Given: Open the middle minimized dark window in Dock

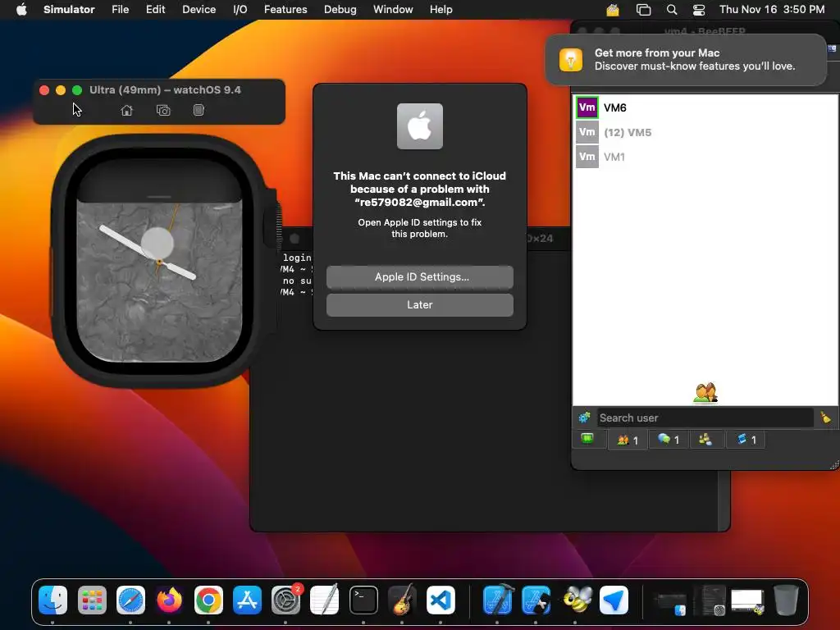Looking at the screenshot, I should coord(710,600).
